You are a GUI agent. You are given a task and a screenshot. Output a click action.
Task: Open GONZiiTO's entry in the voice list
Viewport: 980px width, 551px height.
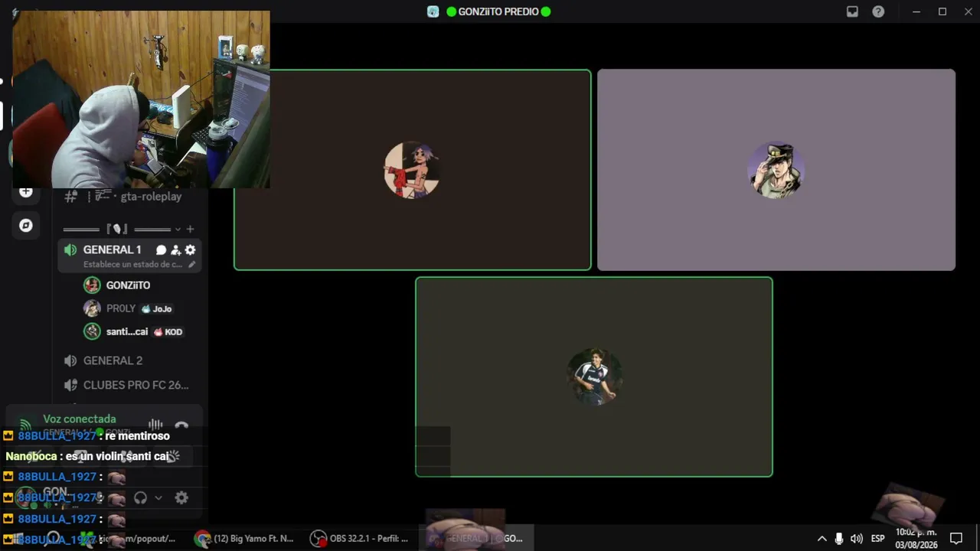tap(130, 285)
